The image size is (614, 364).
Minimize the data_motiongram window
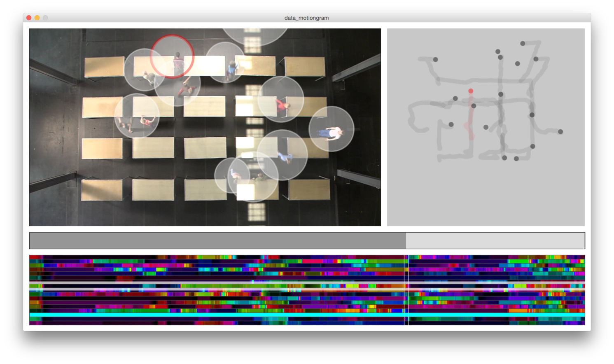(x=37, y=18)
